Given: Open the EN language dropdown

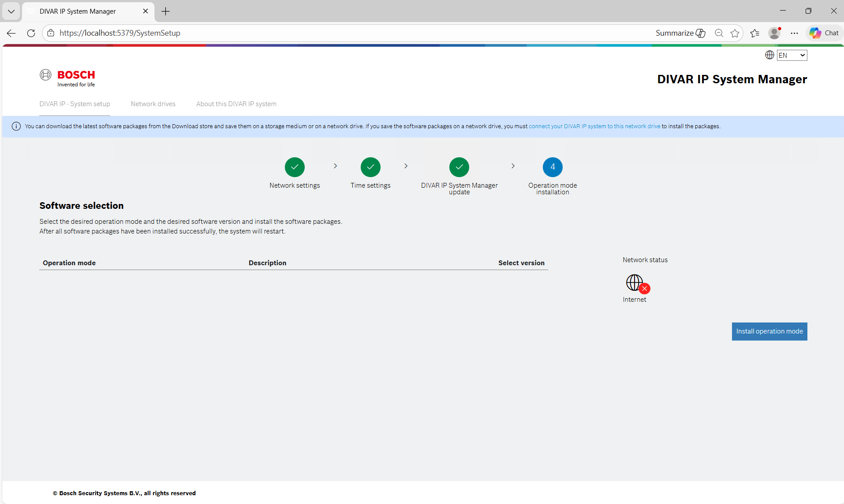Looking at the screenshot, I should (x=792, y=55).
